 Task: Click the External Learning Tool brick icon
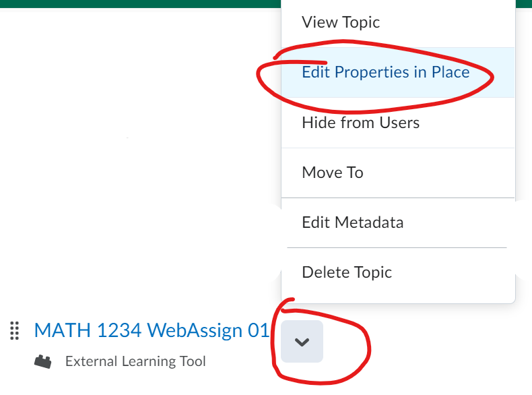43,362
